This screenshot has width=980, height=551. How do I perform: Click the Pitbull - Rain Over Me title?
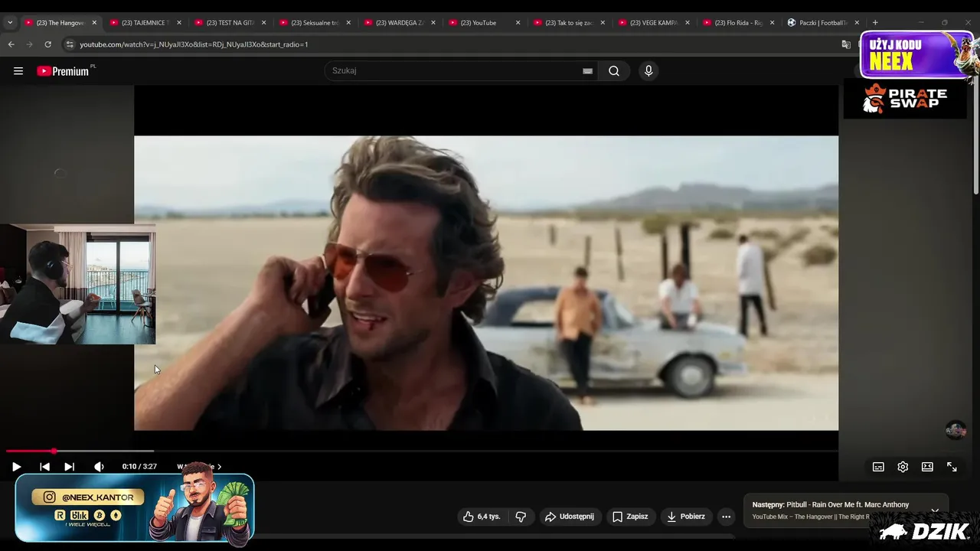(x=848, y=505)
